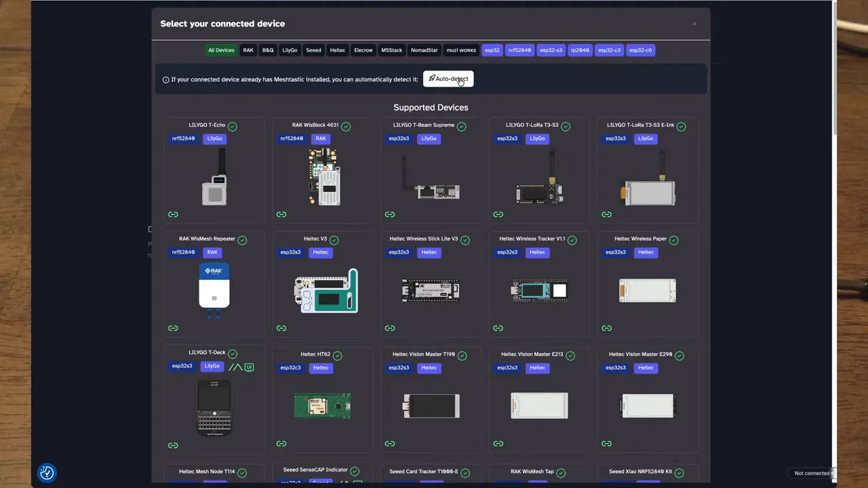This screenshot has height=488, width=868.
Task: Open the link icon on LILYGO T-LoRa T3-S3 card
Action: coord(498,215)
